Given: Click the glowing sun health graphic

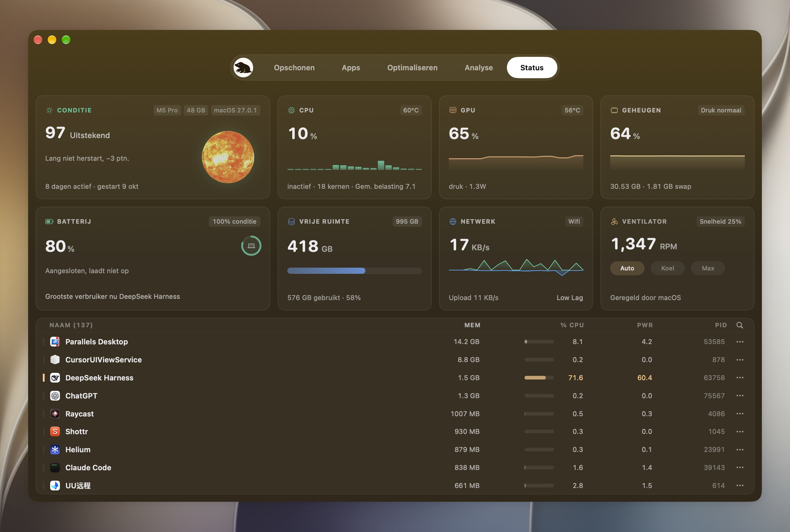Looking at the screenshot, I should [228, 157].
